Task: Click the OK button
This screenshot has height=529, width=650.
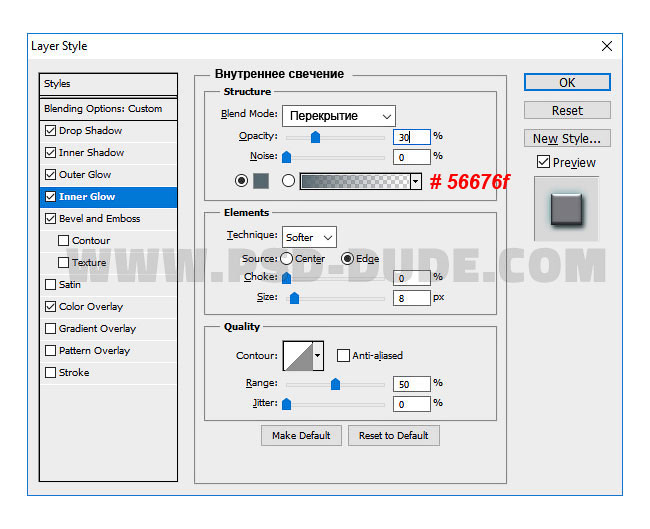Action: coord(567,83)
